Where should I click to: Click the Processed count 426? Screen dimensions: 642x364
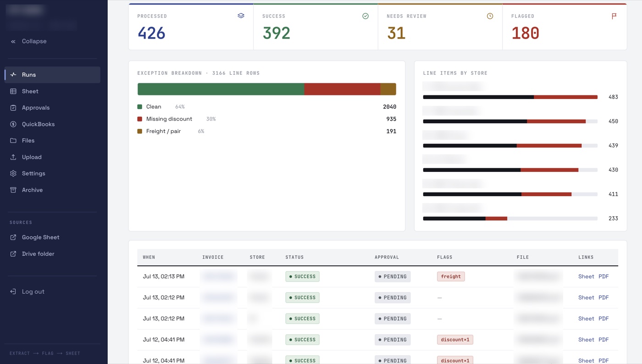click(x=151, y=33)
